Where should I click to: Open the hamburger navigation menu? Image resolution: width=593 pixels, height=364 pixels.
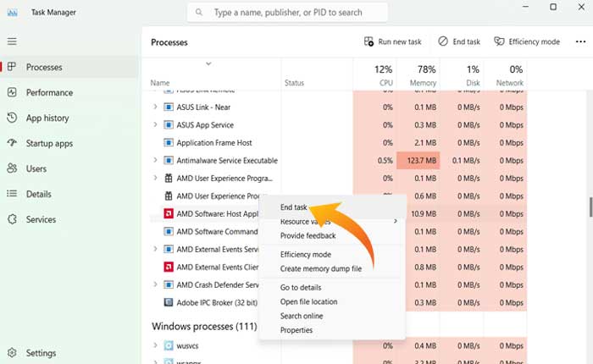coord(12,41)
